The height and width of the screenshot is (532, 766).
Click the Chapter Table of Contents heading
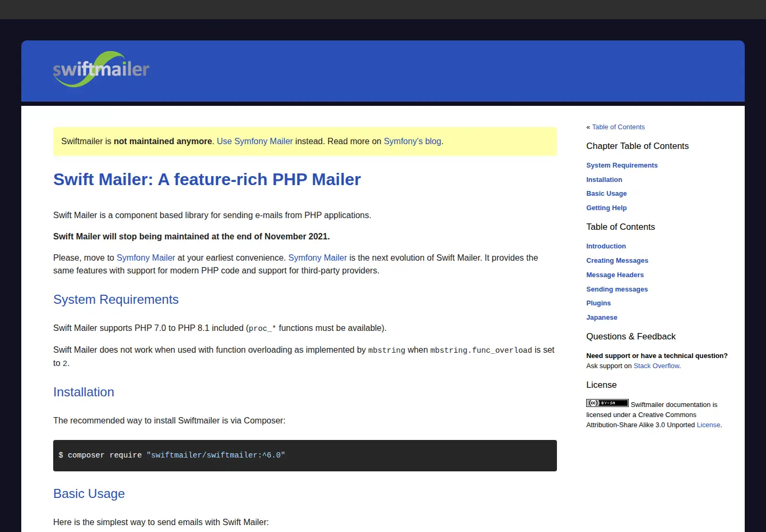coord(637,146)
